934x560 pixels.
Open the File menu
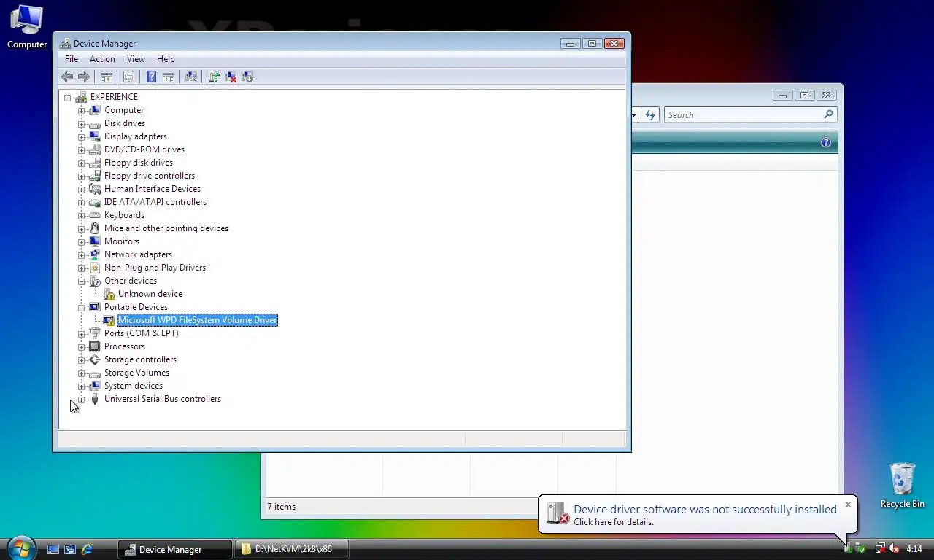[x=72, y=59]
